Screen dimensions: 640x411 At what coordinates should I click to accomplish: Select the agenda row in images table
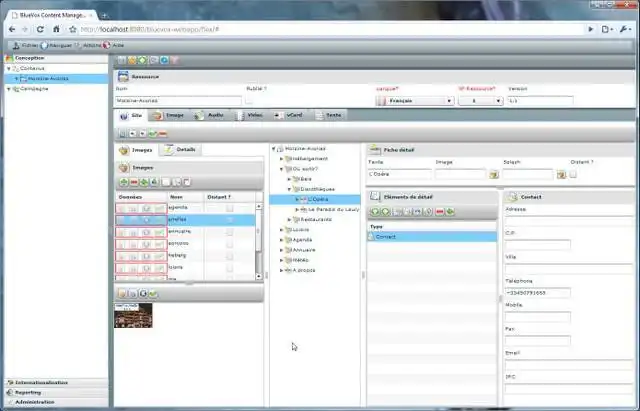(x=186, y=208)
